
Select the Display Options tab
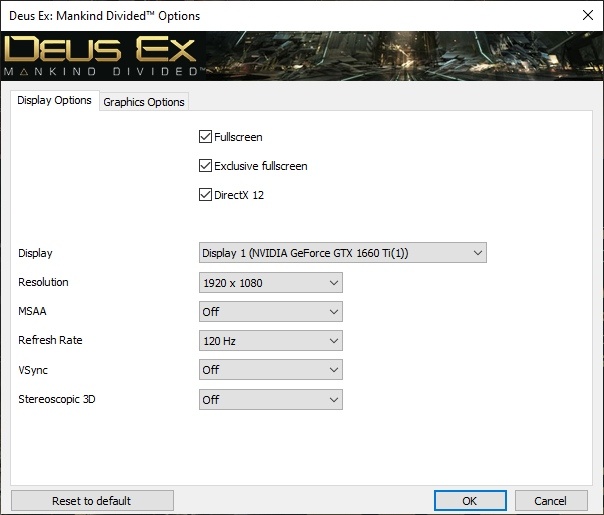(x=55, y=101)
